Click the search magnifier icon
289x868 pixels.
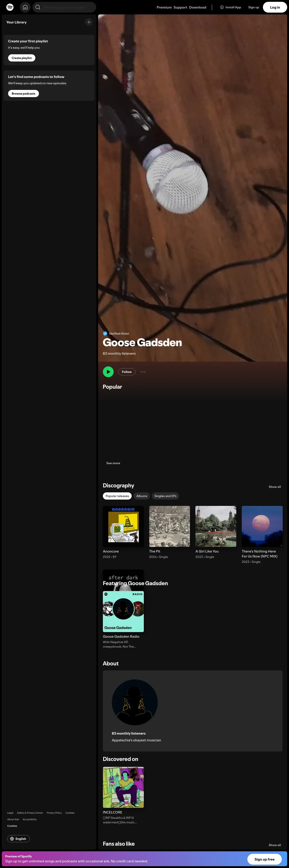point(38,7)
